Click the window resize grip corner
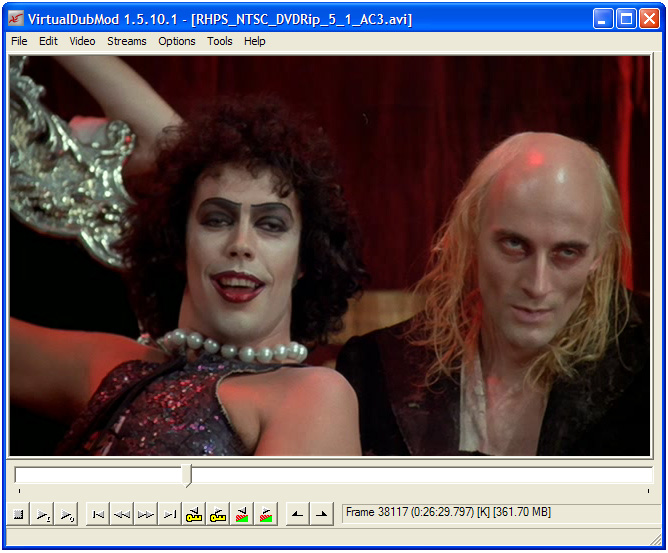The image size is (668, 553). click(x=656, y=540)
